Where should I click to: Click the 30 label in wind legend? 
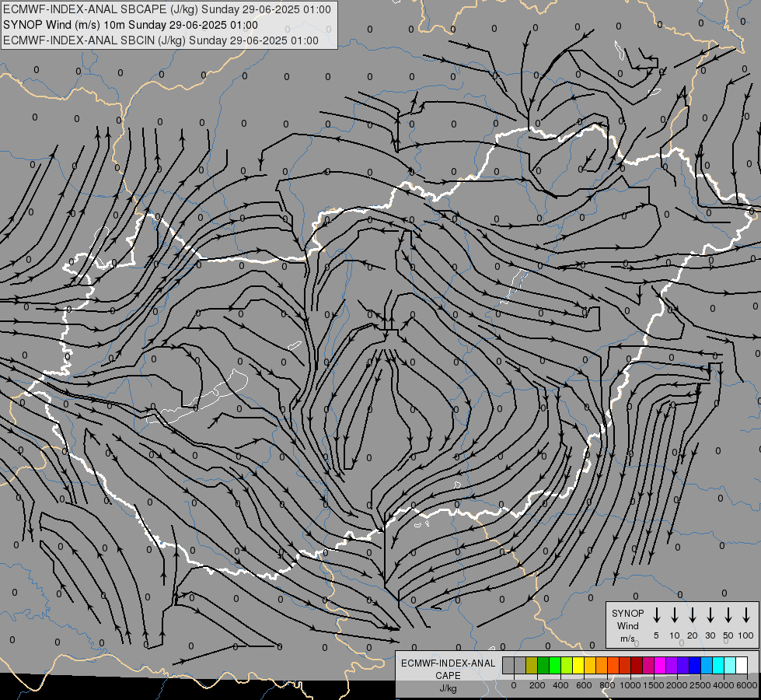coord(710,635)
